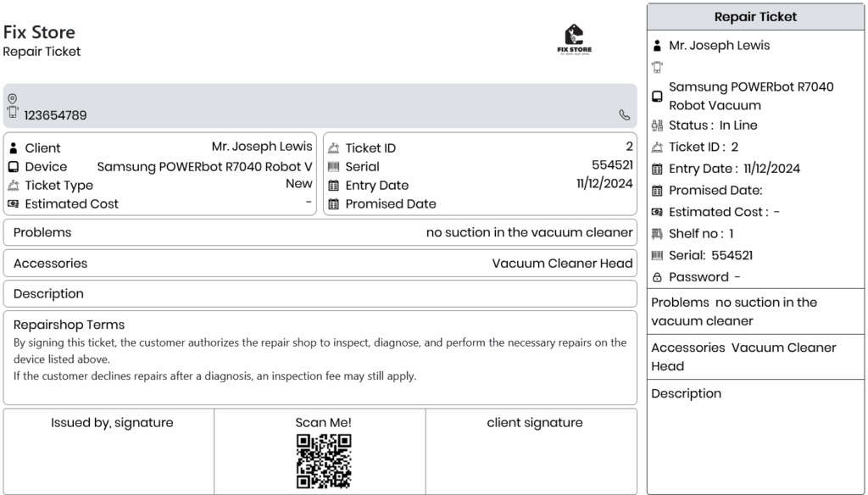
Task: Click the Description label in main ticket
Action: (48, 294)
